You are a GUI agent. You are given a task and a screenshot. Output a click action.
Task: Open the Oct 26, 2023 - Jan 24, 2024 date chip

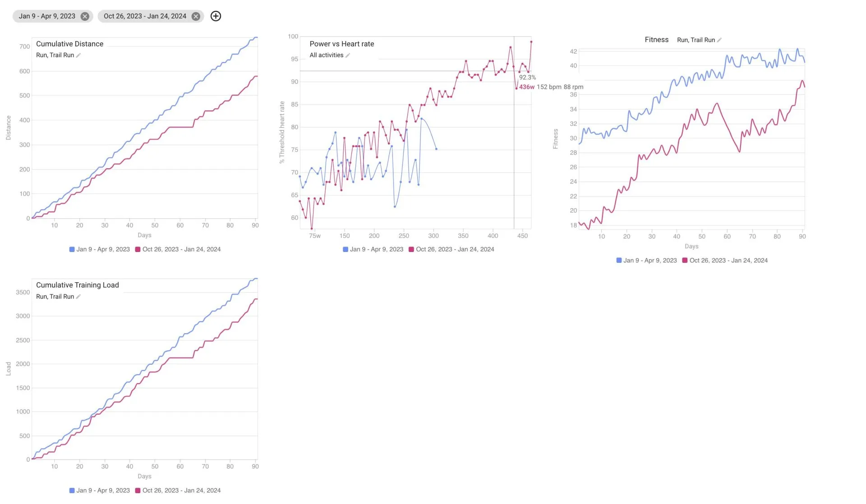(145, 16)
